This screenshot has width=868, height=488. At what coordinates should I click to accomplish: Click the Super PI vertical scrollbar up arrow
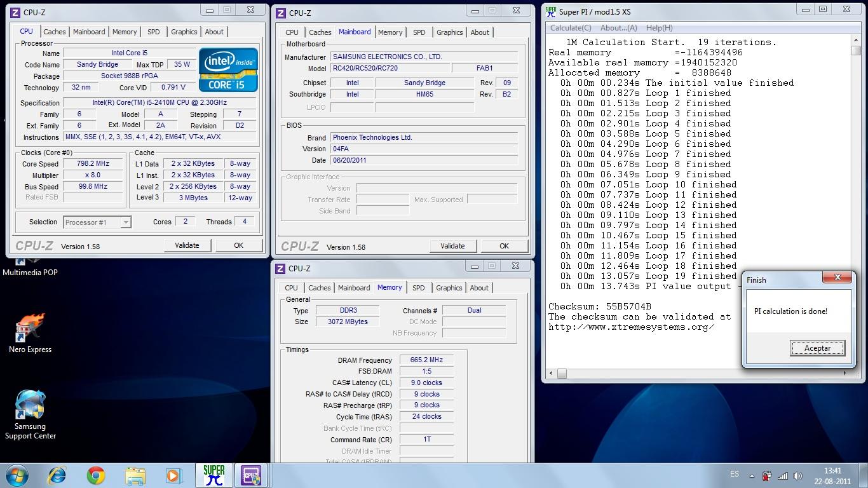point(855,41)
